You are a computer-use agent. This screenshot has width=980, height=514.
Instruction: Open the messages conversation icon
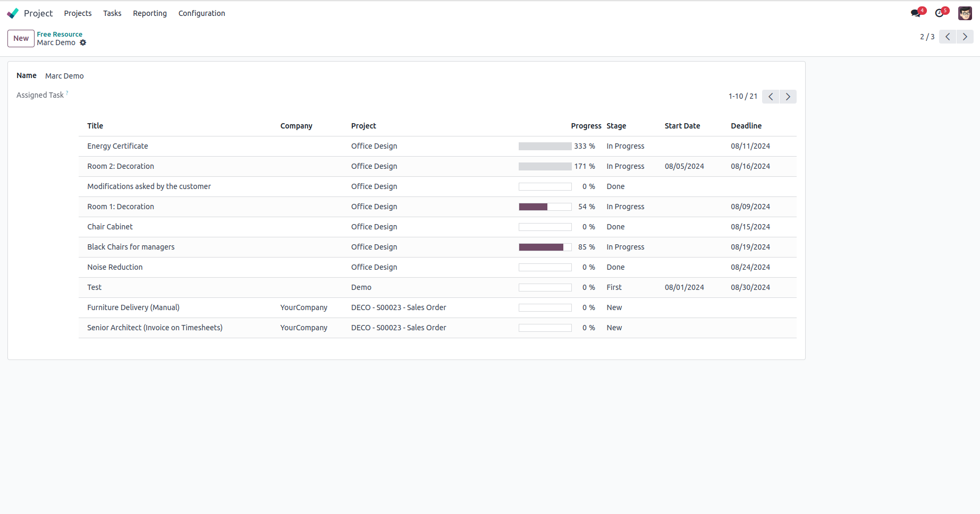click(915, 13)
